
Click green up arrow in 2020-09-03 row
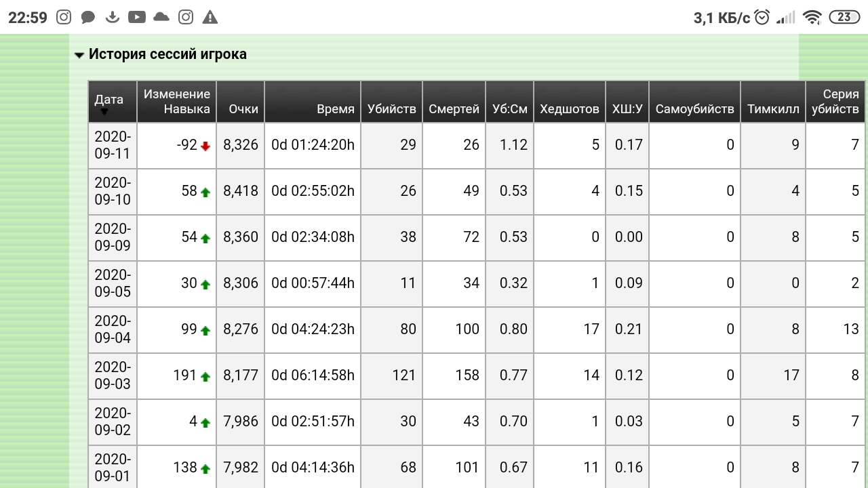click(x=205, y=376)
